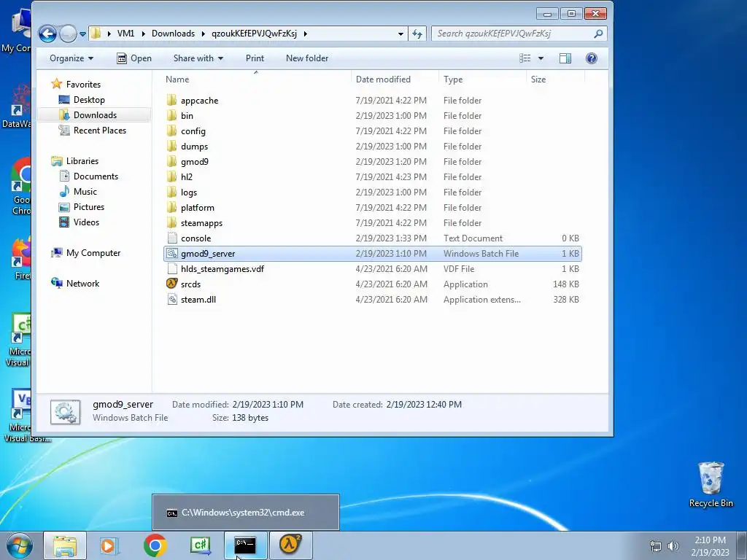Open the Organize menu
Viewport: 747px width, 560px height.
pos(71,58)
